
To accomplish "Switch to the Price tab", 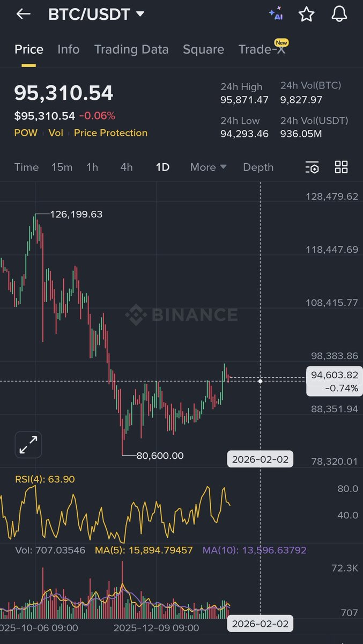I will tap(29, 49).
